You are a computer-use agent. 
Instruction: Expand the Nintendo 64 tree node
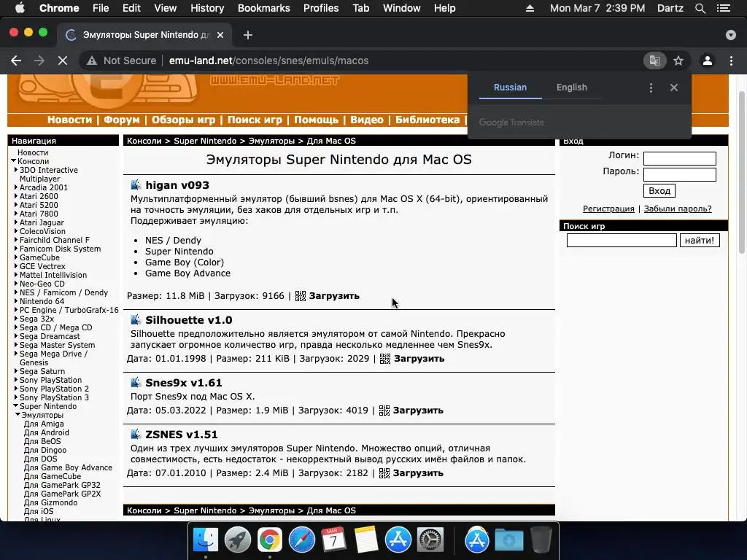click(x=16, y=301)
